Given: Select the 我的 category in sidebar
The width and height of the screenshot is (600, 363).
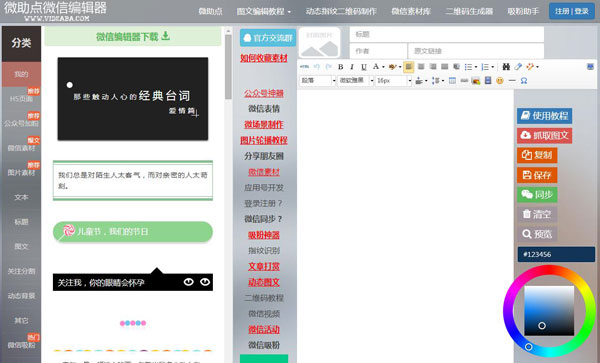Looking at the screenshot, I should pyautogui.click(x=21, y=74).
